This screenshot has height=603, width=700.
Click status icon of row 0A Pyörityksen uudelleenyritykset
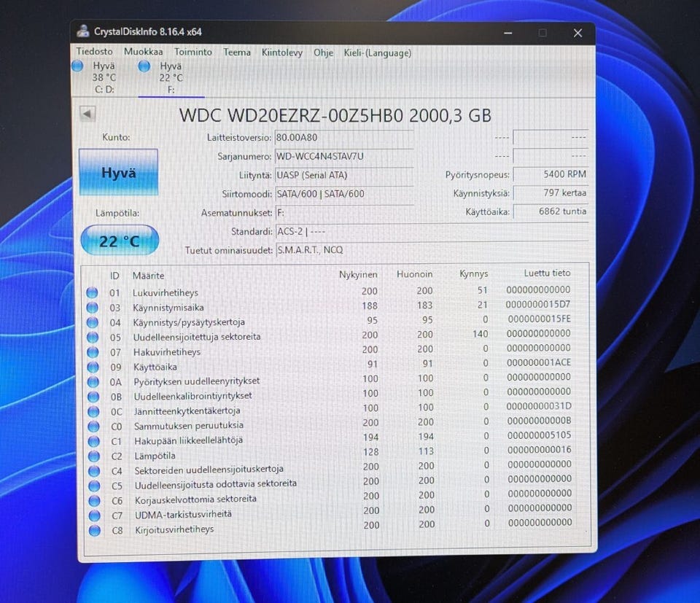click(93, 382)
